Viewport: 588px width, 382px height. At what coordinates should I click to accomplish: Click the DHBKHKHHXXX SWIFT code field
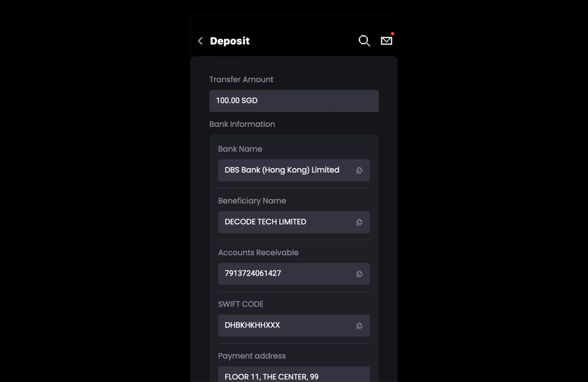point(294,326)
